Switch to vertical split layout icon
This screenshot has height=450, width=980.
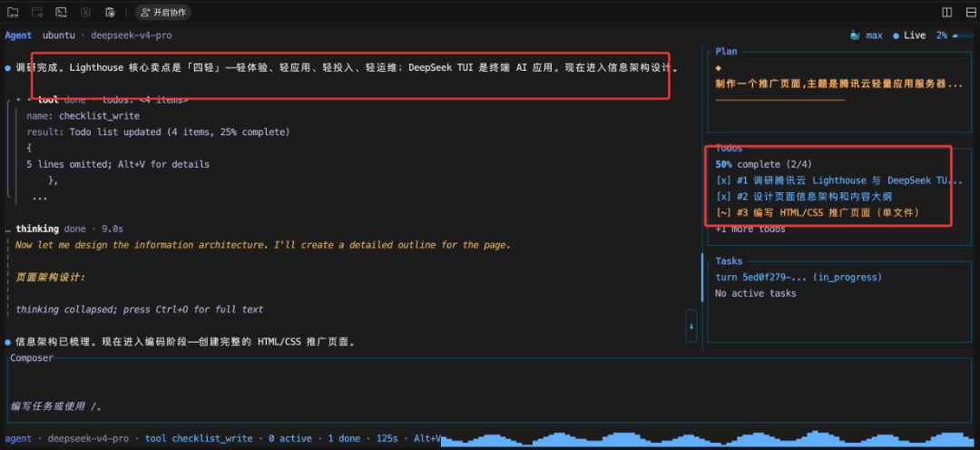[x=946, y=13]
